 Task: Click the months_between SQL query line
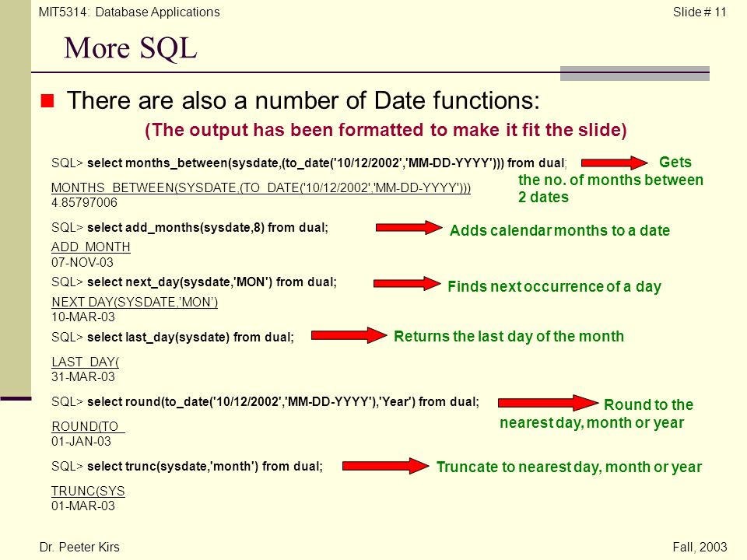(x=309, y=163)
